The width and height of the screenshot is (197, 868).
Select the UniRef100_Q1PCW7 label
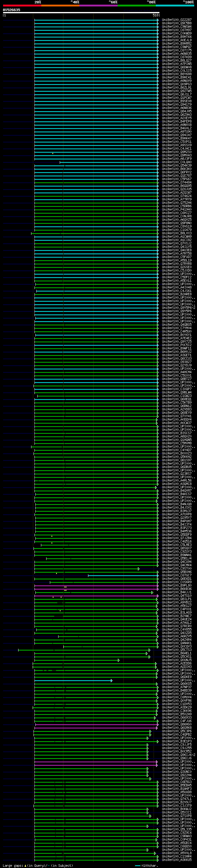pyautogui.click(x=176, y=98)
